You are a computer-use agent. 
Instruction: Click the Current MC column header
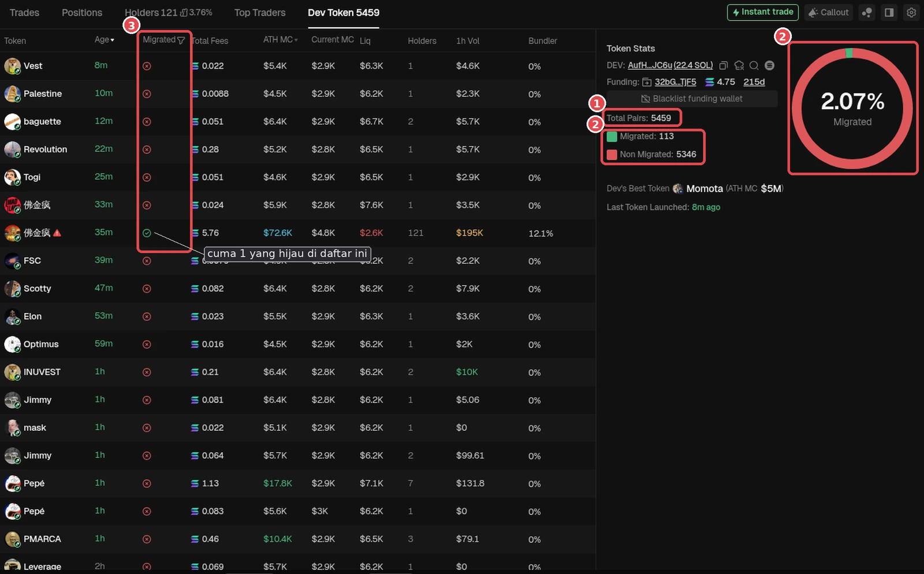coord(333,40)
